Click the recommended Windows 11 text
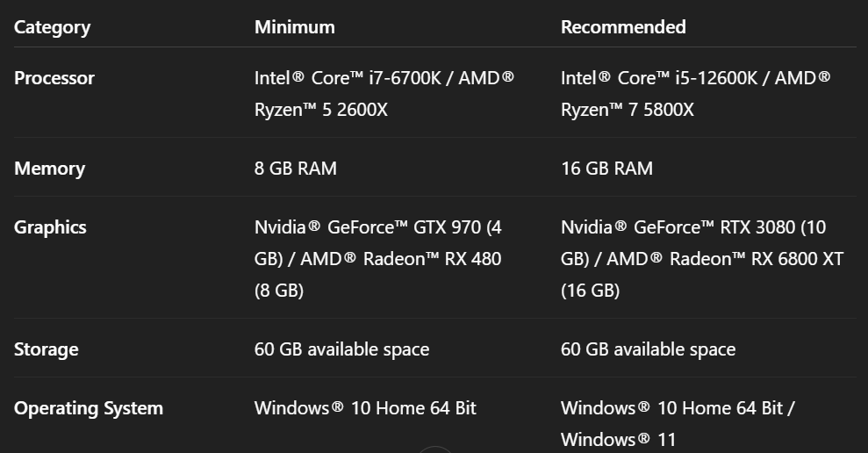This screenshot has height=453, width=868. click(618, 439)
